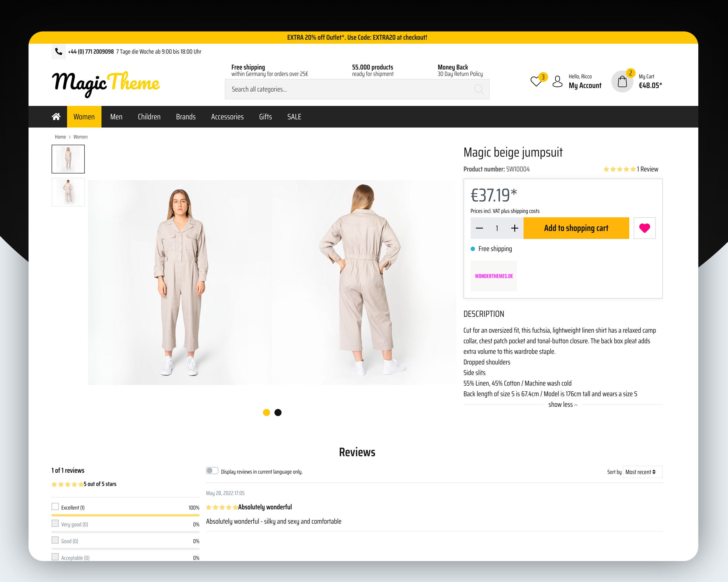Click the back-view main product image

(364, 282)
